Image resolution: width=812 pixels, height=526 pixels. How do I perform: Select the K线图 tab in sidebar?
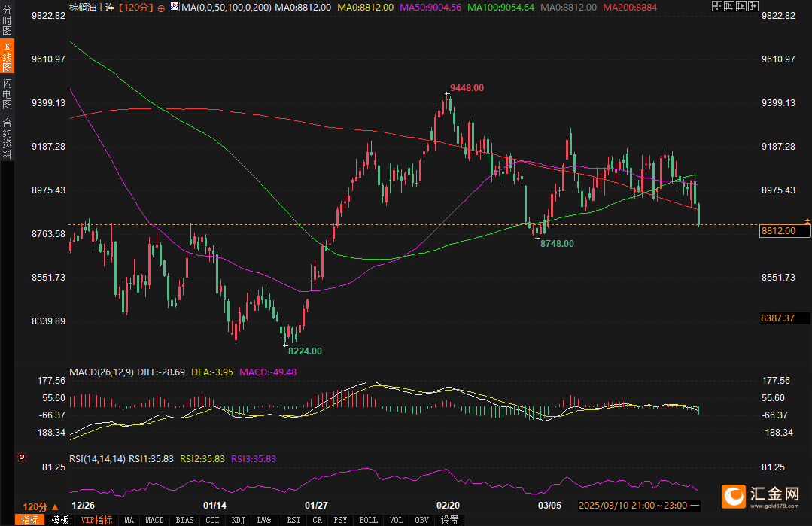pos(7,56)
